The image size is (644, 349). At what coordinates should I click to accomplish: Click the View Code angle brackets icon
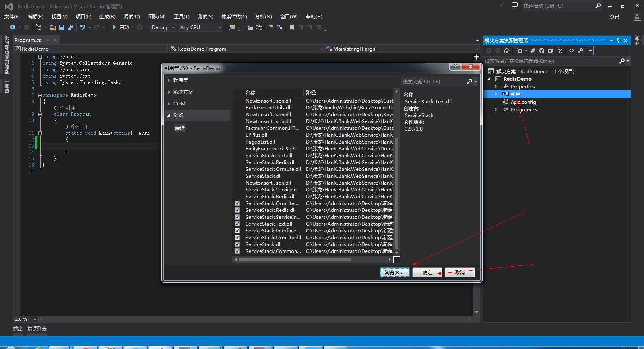click(x=572, y=51)
